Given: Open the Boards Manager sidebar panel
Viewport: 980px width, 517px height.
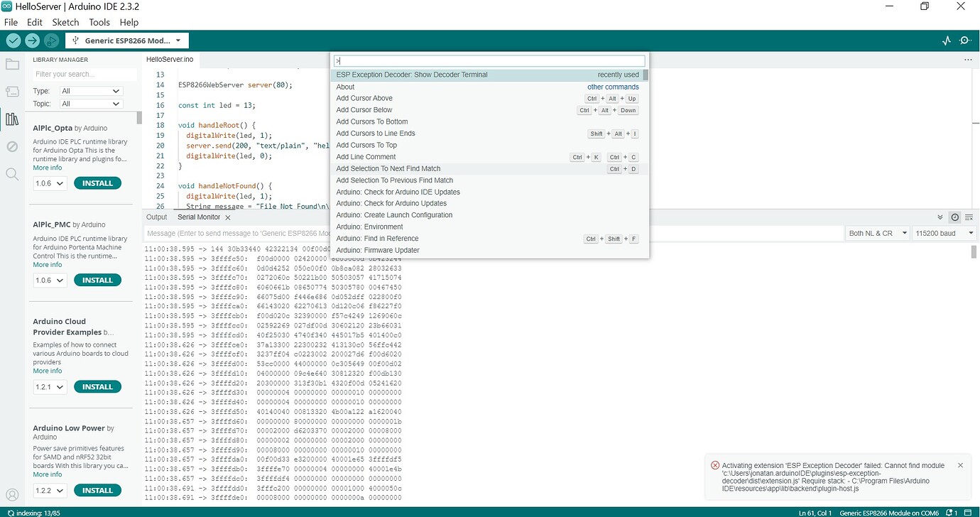Looking at the screenshot, I should point(11,91).
